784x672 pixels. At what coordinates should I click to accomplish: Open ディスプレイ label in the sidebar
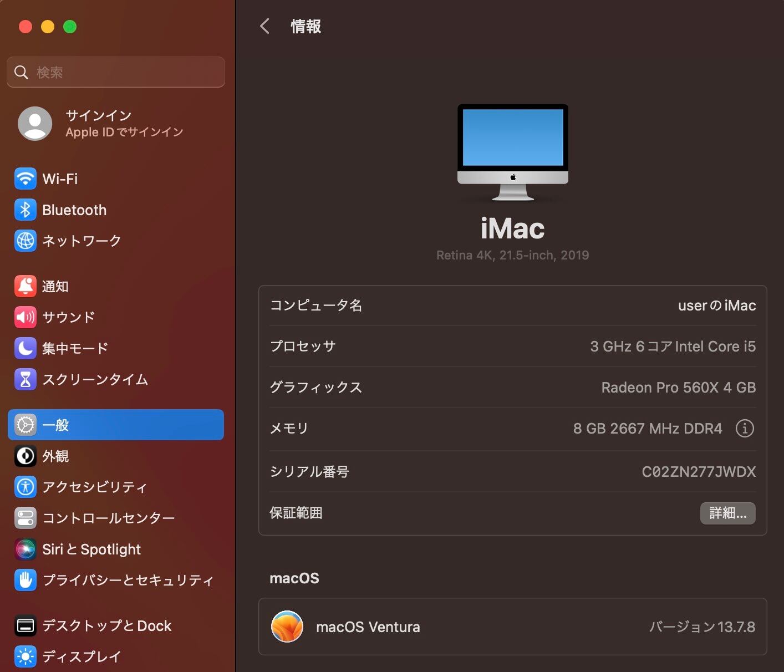click(x=82, y=656)
